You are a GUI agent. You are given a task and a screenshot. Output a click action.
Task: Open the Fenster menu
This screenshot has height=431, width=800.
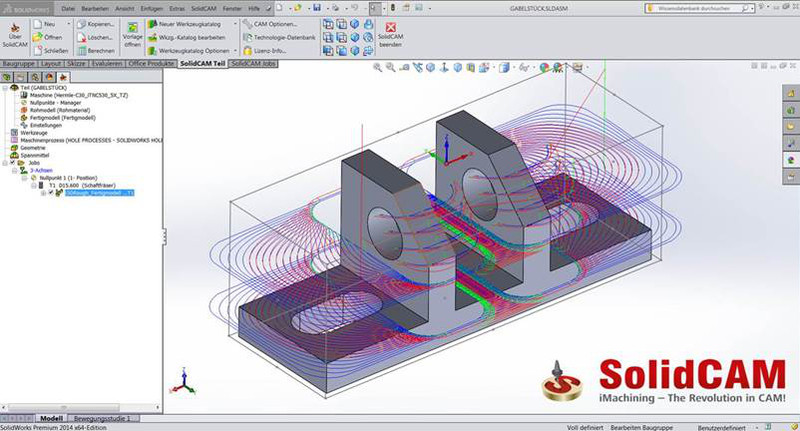pyautogui.click(x=233, y=9)
